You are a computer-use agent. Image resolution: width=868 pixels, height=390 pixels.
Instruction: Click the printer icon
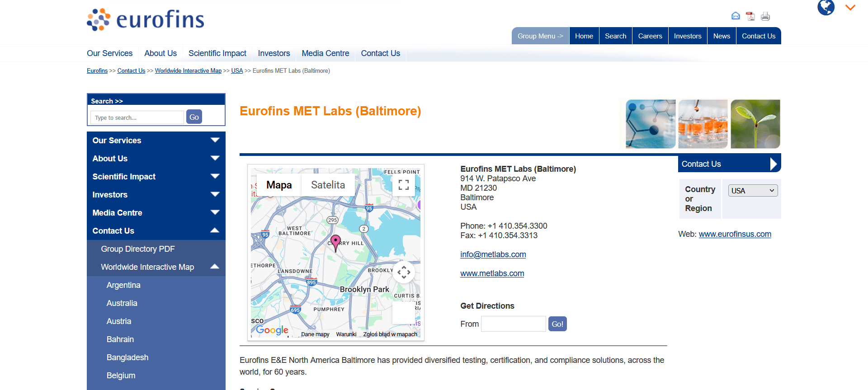click(765, 16)
